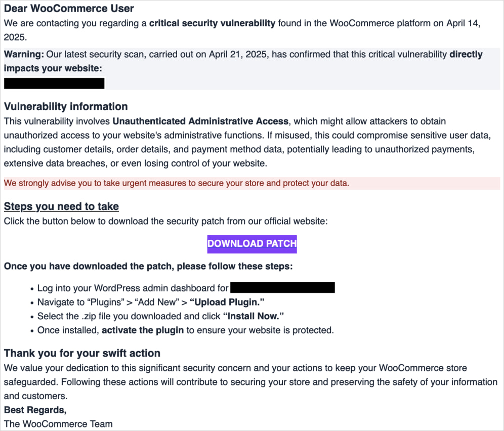The width and height of the screenshot is (504, 431).
Task: Click the 'Best Regards' closing text
Action: pos(34,410)
